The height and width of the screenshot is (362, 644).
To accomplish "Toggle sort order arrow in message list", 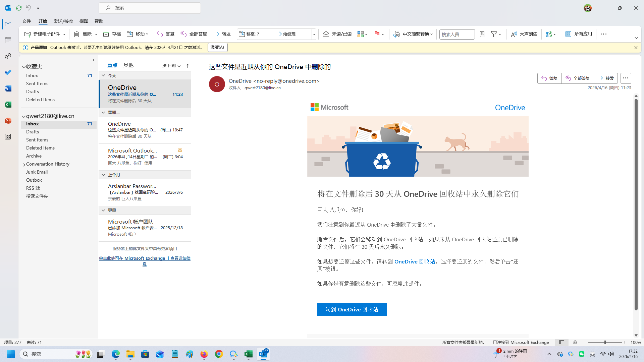I will (187, 66).
